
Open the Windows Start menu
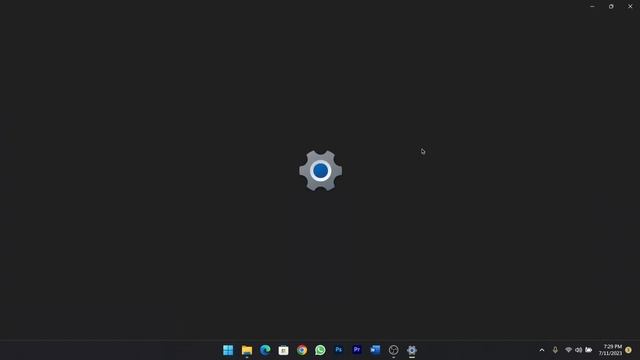pyautogui.click(x=228, y=350)
